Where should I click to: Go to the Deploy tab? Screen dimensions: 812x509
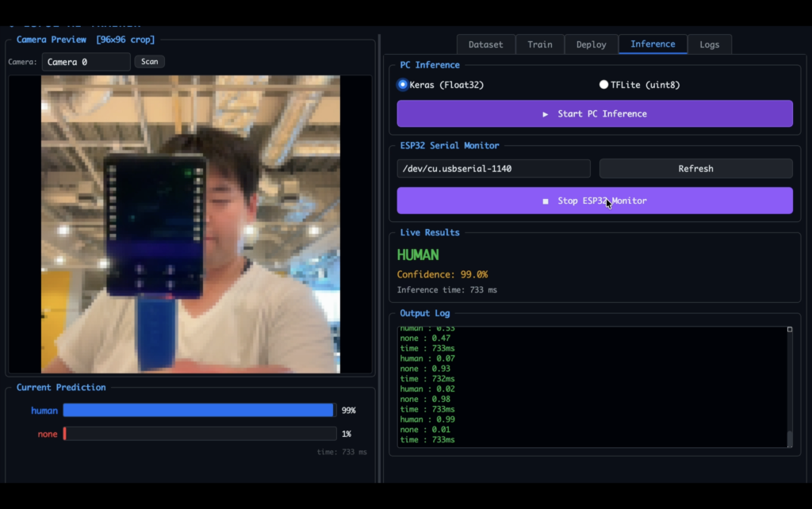click(x=591, y=44)
